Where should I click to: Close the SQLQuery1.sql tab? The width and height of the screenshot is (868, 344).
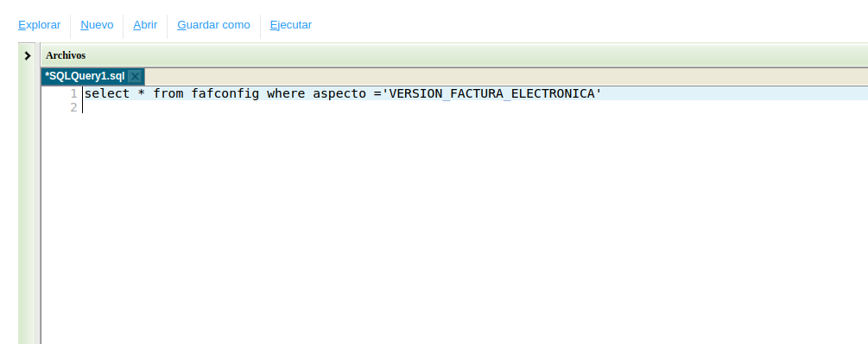135,76
